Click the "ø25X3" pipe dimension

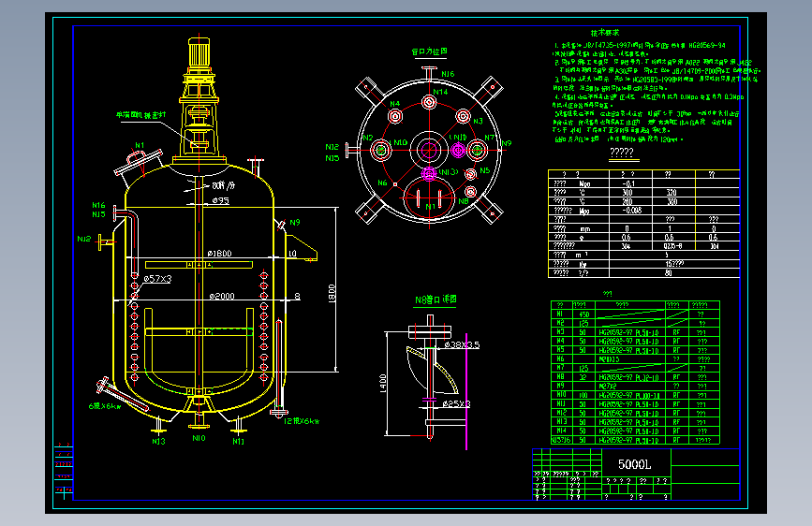click(x=456, y=403)
